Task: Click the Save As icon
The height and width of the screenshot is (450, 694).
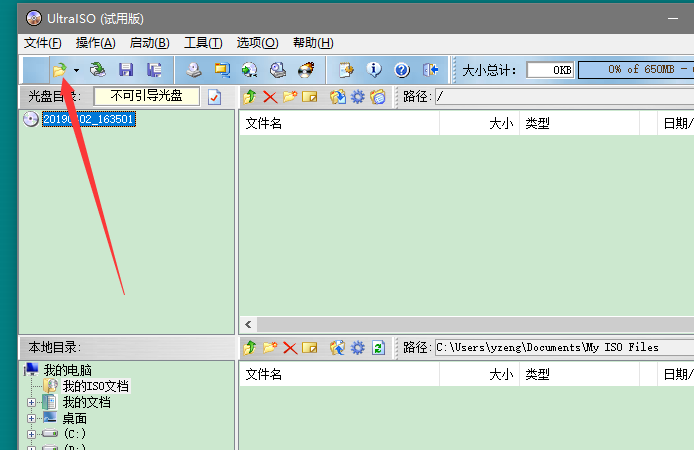Action: [154, 70]
